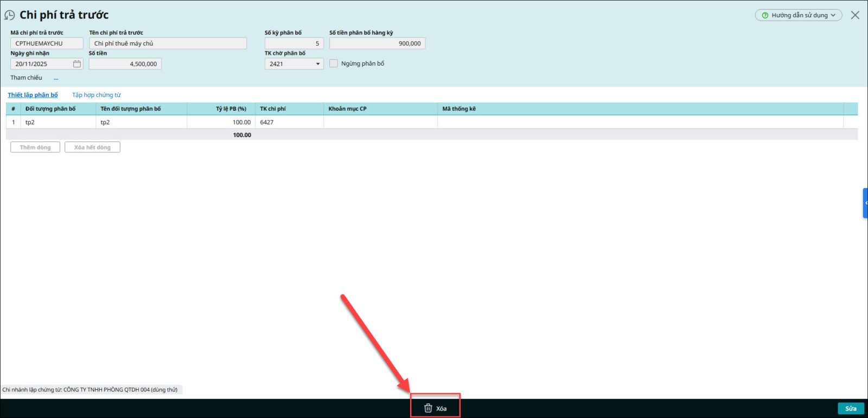Click the clock icon beside Chi phí trả trước
This screenshot has width=868, height=418.
(9, 15)
